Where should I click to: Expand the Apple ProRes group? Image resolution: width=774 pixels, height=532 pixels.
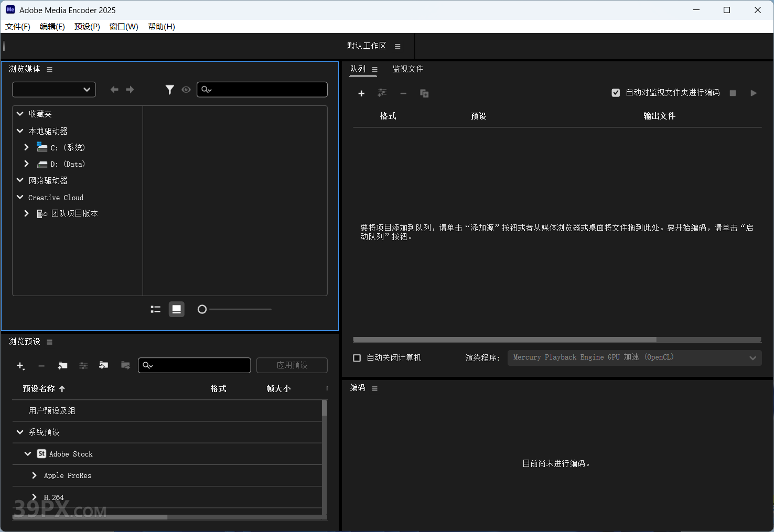(x=34, y=475)
